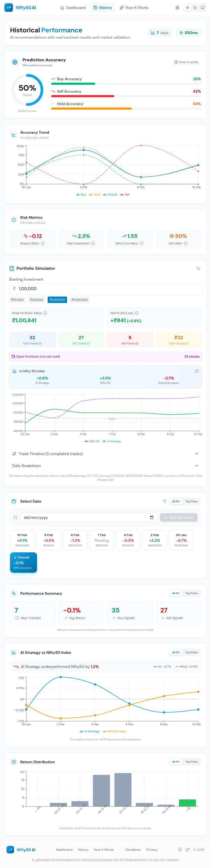Click the Hold Accuracy progress bar

pos(126,109)
